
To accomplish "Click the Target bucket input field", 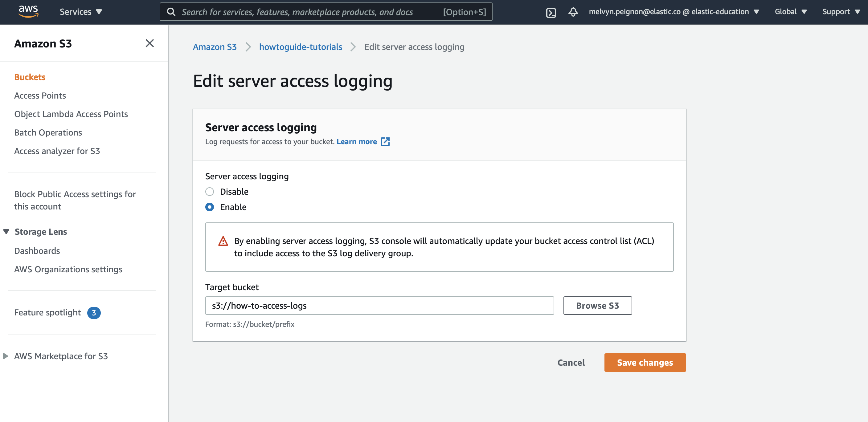I will pos(380,305).
